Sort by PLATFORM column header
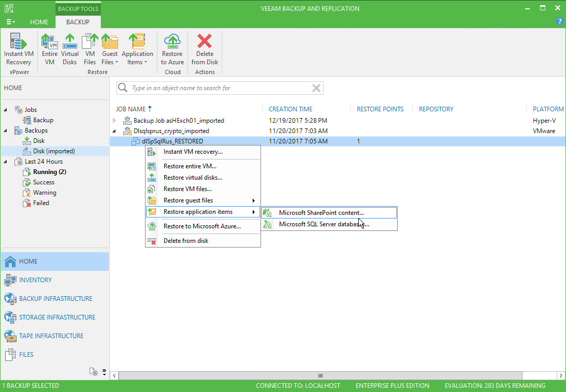This screenshot has width=566, height=392. pyautogui.click(x=548, y=109)
